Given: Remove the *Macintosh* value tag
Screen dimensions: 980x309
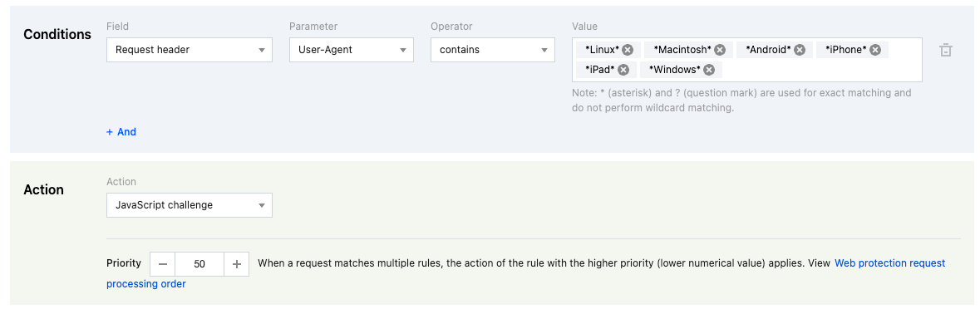Looking at the screenshot, I should click(x=720, y=50).
